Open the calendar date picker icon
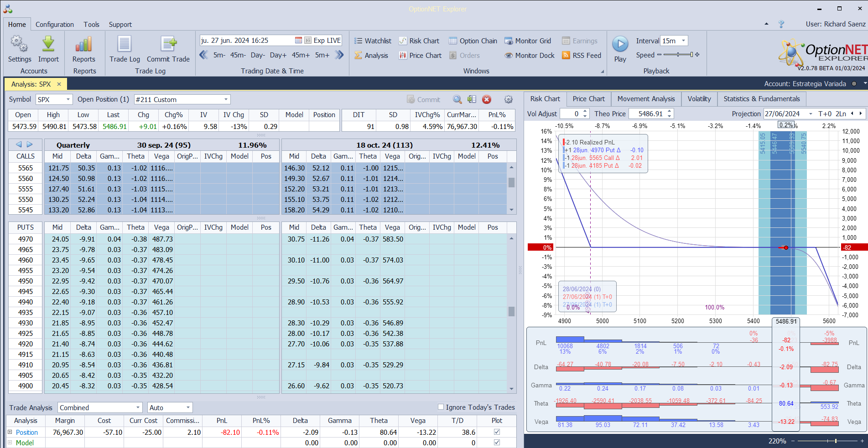The image size is (868, 448). [x=298, y=41]
